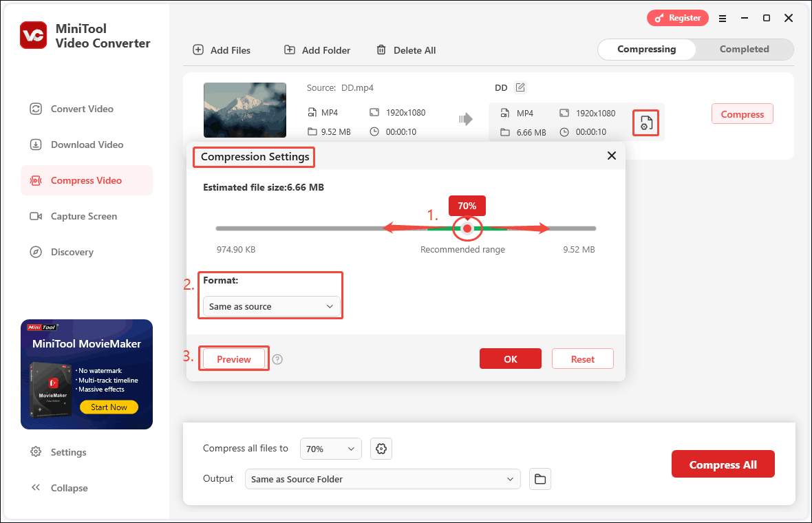Click the source size 9.52 MB text
812x523 pixels.
pyautogui.click(x=336, y=132)
